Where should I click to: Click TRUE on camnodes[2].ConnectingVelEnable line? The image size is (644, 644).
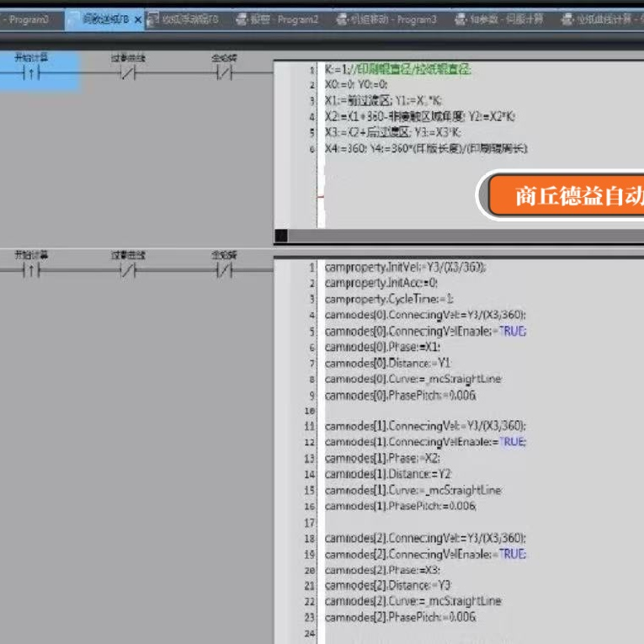click(513, 554)
